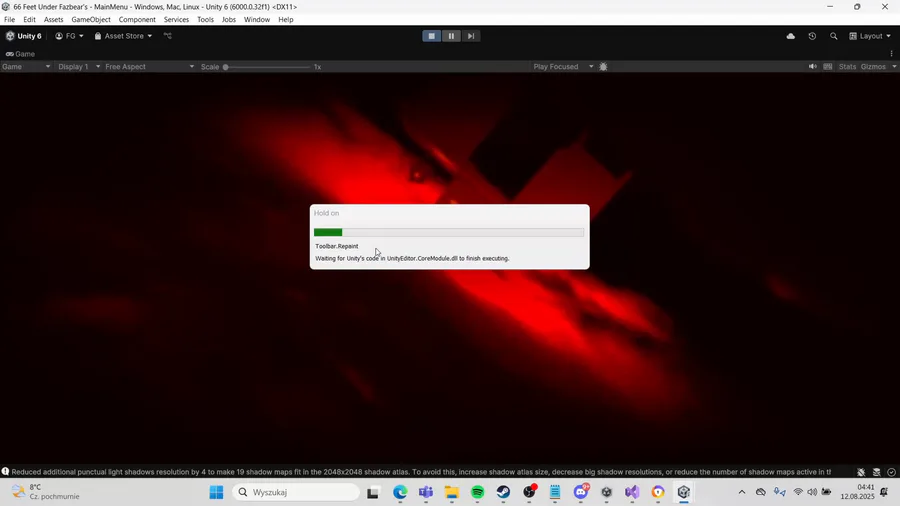Viewport: 900px width, 506px height.
Task: Click the Toolbar.Repaint text
Action: click(336, 246)
